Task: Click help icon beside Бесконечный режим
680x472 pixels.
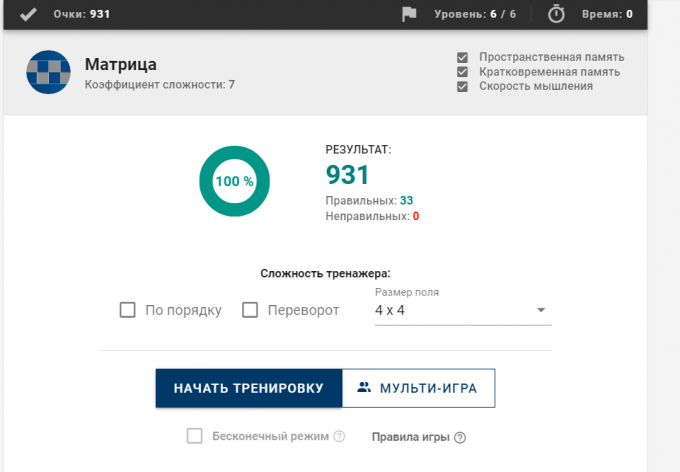Action: [339, 437]
